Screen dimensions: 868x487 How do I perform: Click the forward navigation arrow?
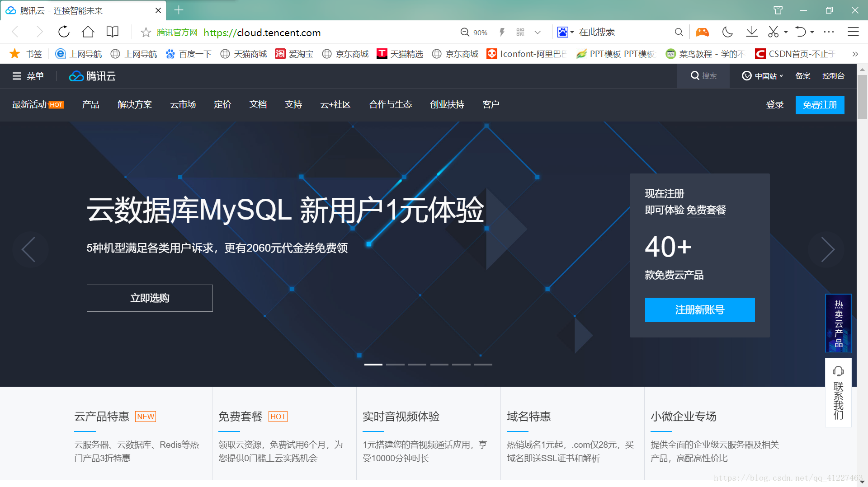40,32
